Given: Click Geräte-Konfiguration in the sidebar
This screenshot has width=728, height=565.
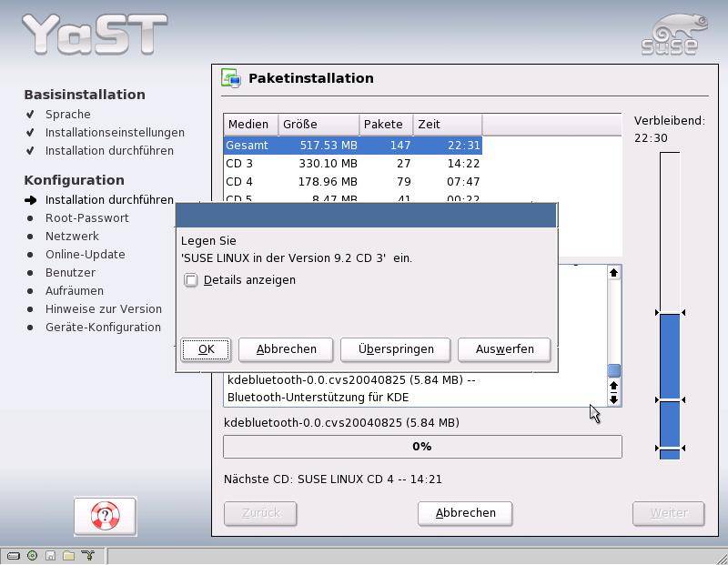Looking at the screenshot, I should point(103,327).
